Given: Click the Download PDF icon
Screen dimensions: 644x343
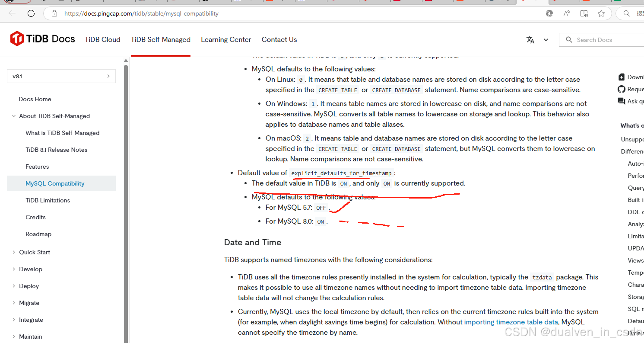Looking at the screenshot, I should 621,77.
